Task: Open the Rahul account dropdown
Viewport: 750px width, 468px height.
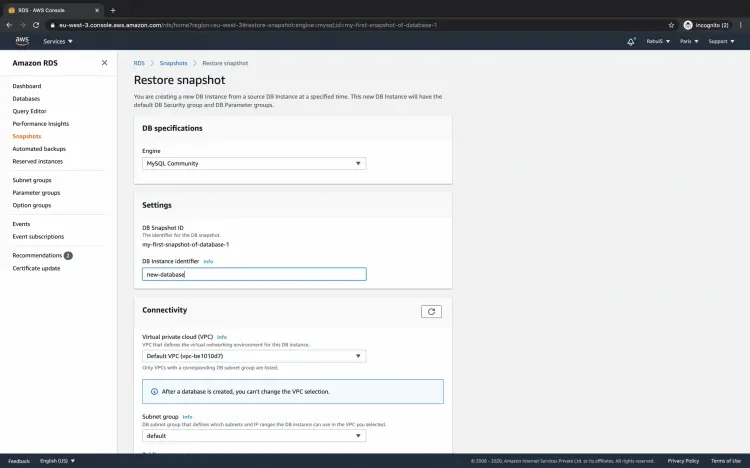Action: [658, 42]
